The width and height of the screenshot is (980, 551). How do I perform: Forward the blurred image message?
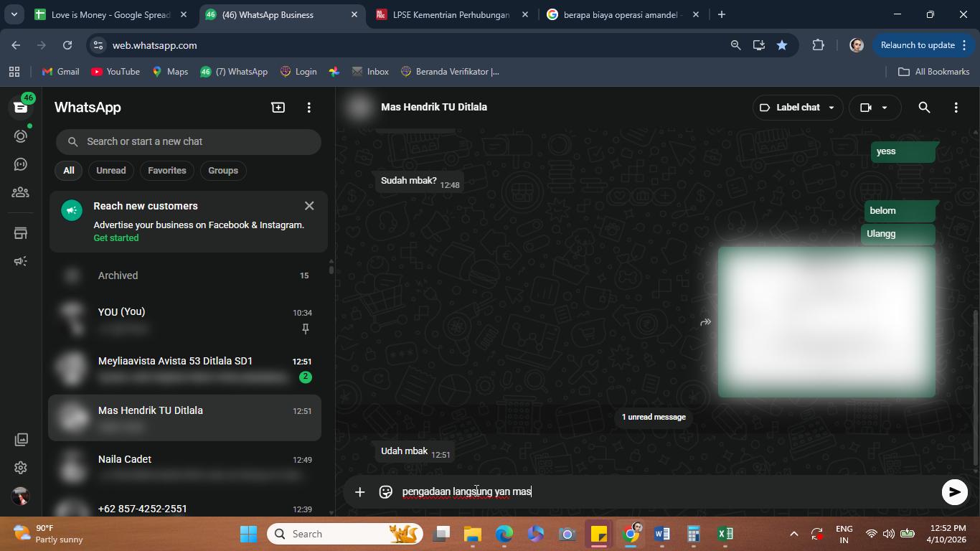click(x=705, y=322)
